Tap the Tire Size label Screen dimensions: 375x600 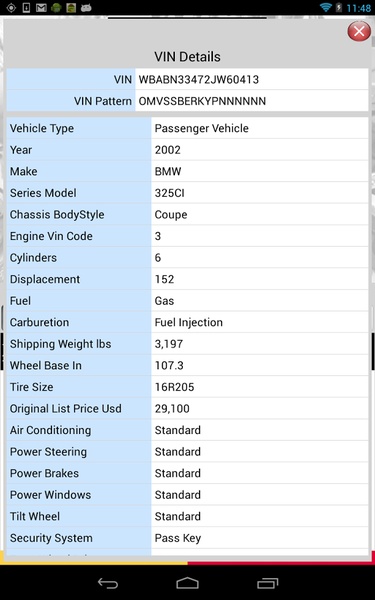(32, 387)
